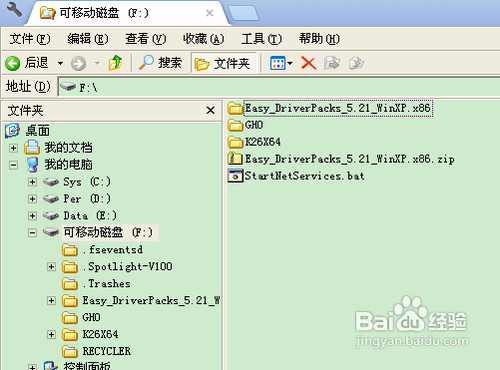Collapse the 可移动磁盘 (F:) node
Image resolution: width=500 pixels, height=370 pixels.
click(x=32, y=233)
